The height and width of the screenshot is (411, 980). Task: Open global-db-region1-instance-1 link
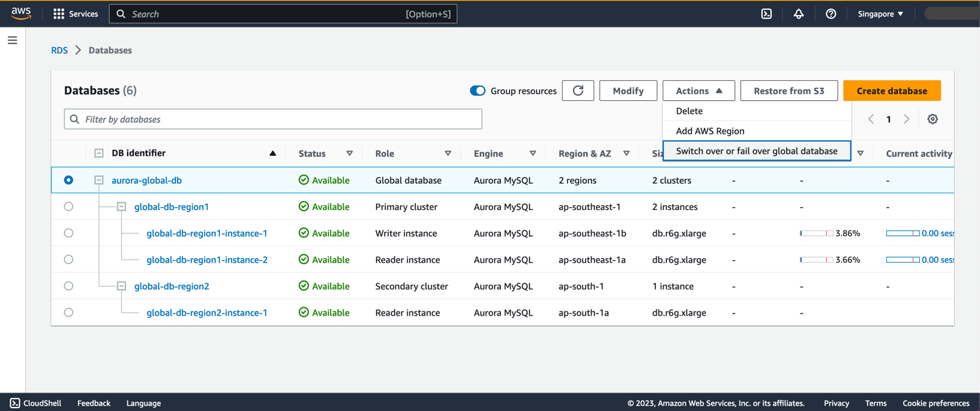(207, 233)
